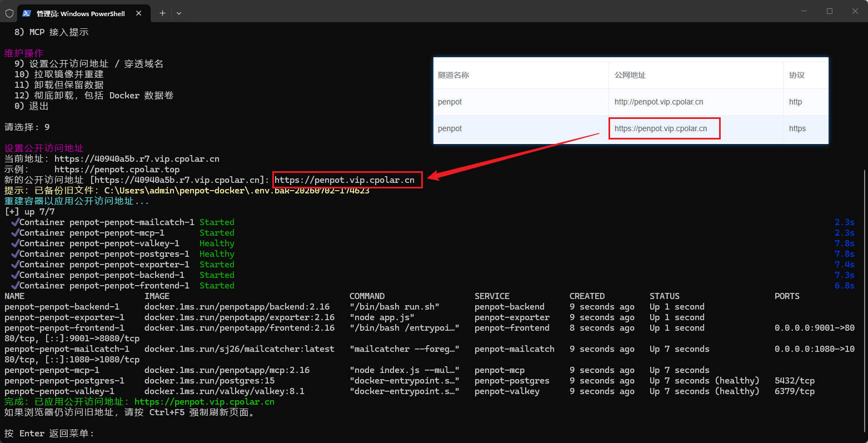Image resolution: width=868 pixels, height=443 pixels.
Task: Close the terminal window
Action: tap(855, 11)
